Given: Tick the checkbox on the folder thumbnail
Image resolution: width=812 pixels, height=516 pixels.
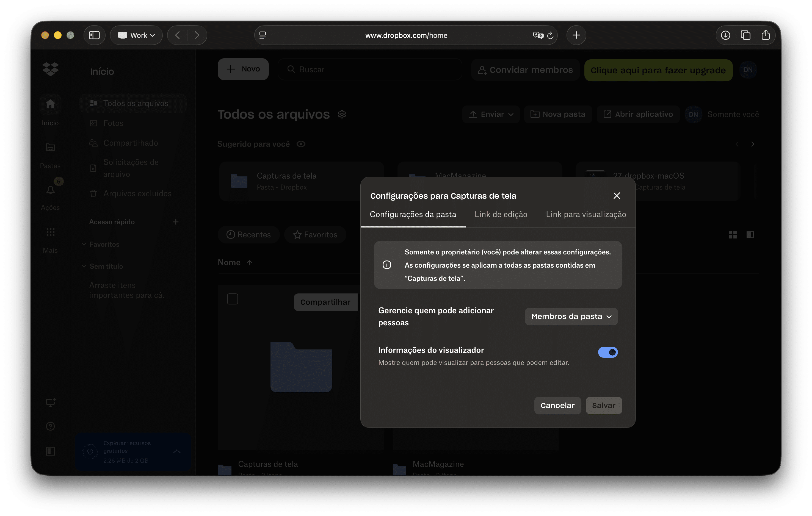Looking at the screenshot, I should 232,299.
